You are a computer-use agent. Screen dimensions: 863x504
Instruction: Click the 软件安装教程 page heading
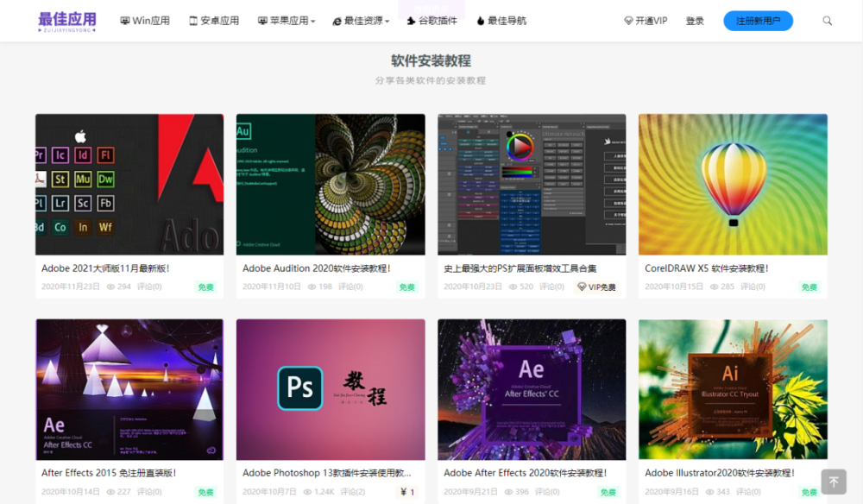(431, 60)
